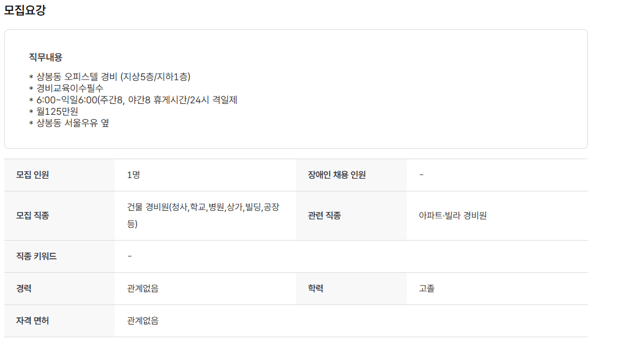
Task: Click the 학력 label
Action: point(316,289)
